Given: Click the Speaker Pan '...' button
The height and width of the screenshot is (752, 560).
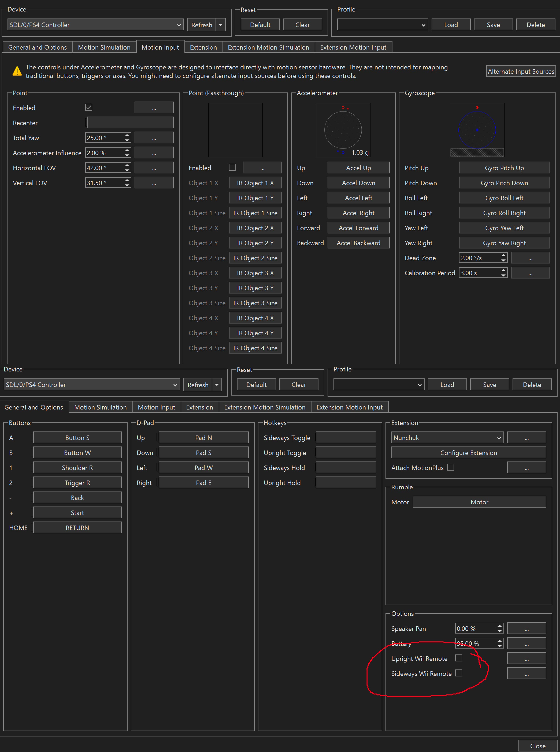Looking at the screenshot, I should click(526, 629).
